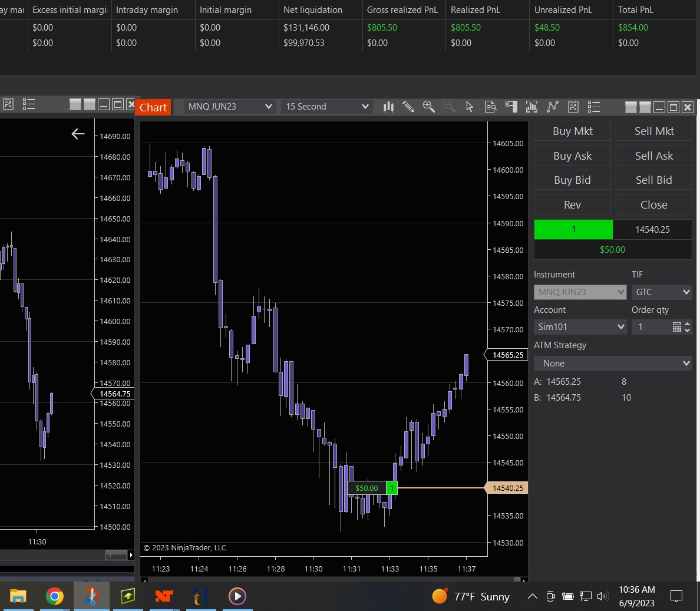Open the data series icon
Screen dimensions: 700x611
(x=531, y=107)
